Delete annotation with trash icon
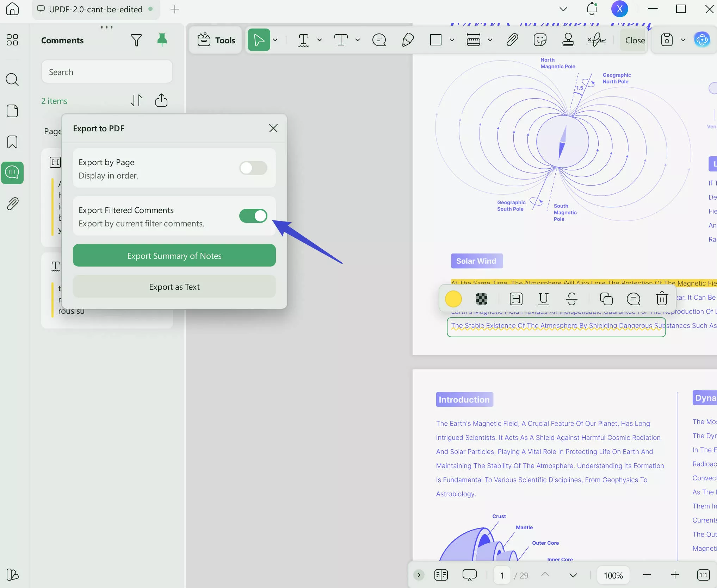 pyautogui.click(x=662, y=299)
